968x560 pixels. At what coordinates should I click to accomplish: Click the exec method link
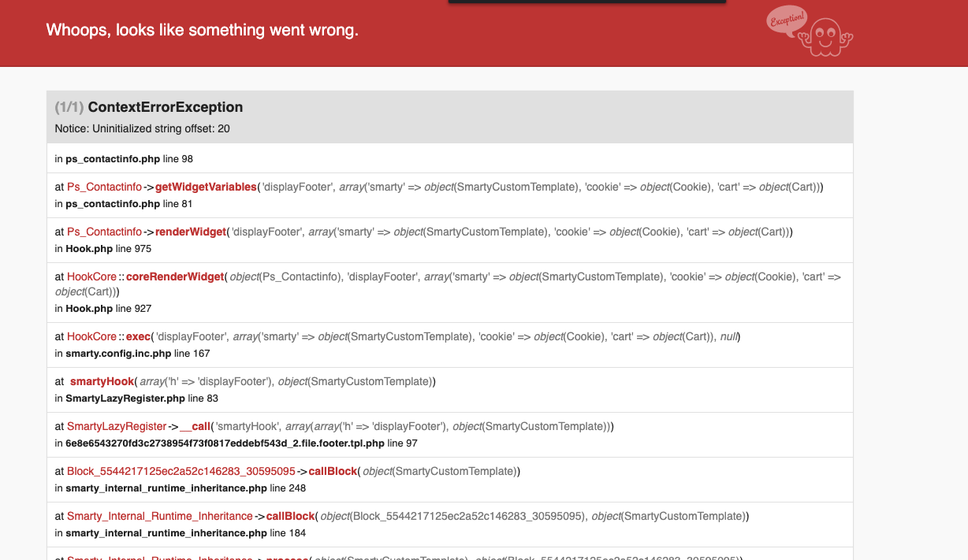(138, 337)
